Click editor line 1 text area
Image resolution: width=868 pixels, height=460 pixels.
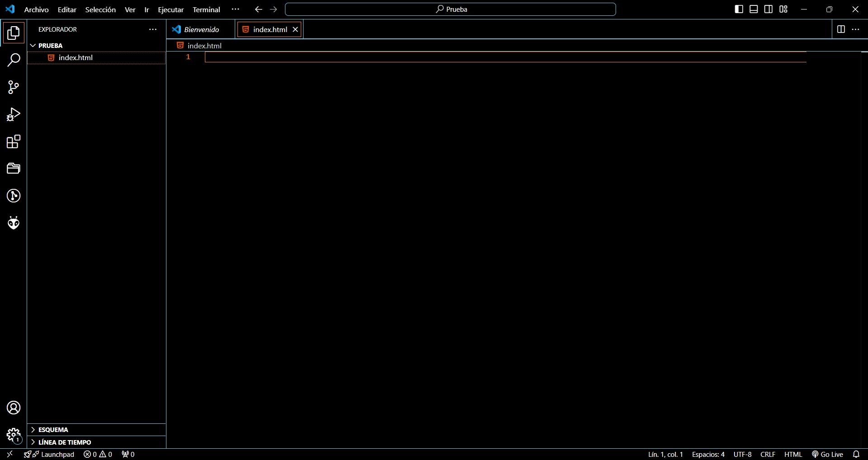(x=506, y=57)
